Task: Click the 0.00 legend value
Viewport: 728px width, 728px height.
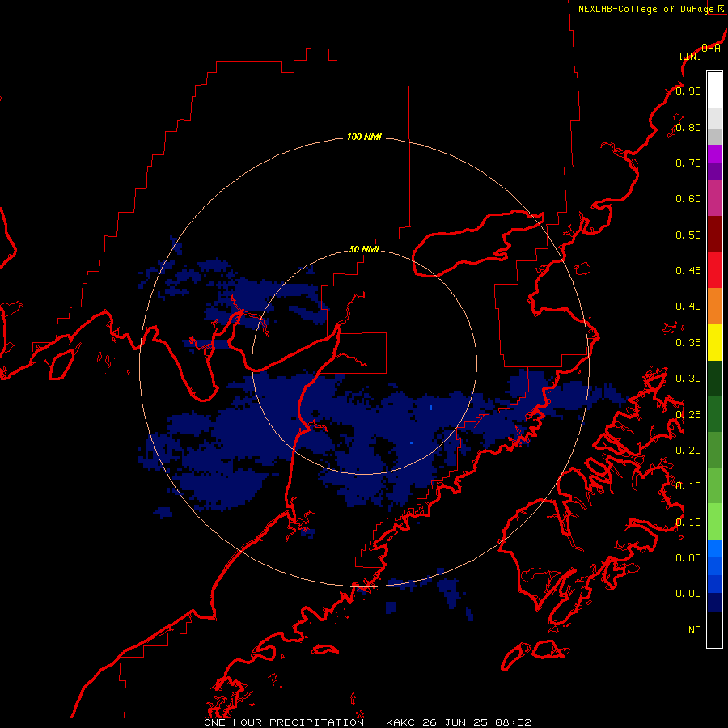Action: click(x=688, y=594)
